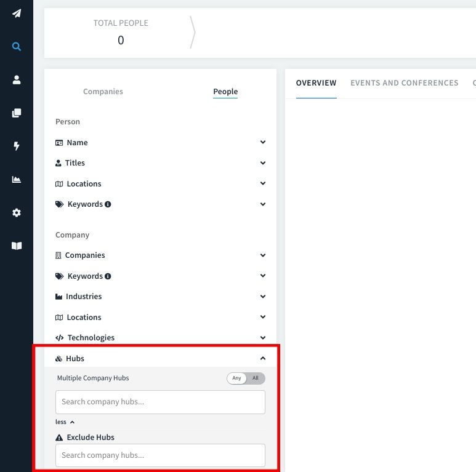The height and width of the screenshot is (472, 476).
Task: Open the stacked copies sidebar icon
Action: click(17, 113)
